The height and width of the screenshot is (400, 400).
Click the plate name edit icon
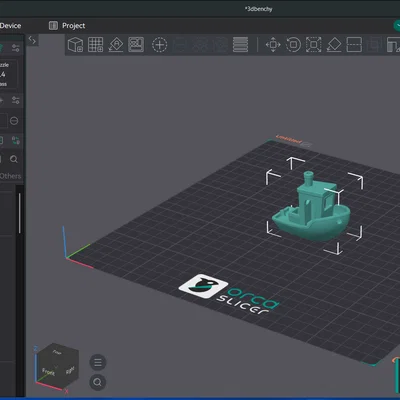click(x=307, y=145)
